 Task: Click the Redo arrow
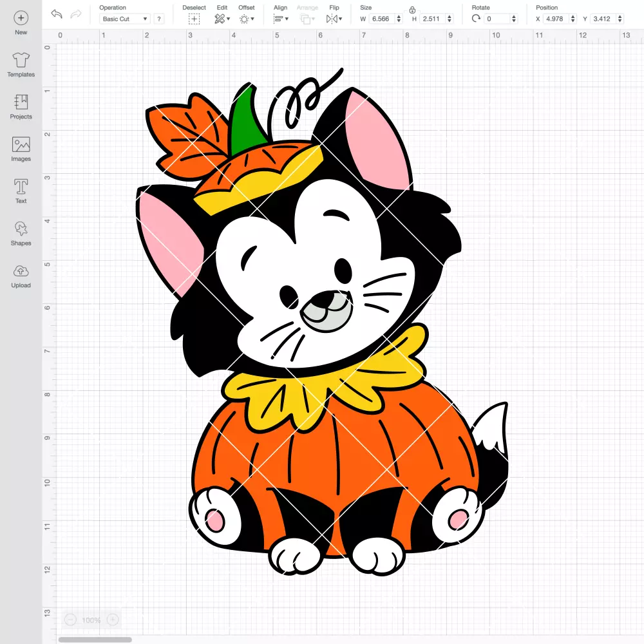click(x=75, y=14)
